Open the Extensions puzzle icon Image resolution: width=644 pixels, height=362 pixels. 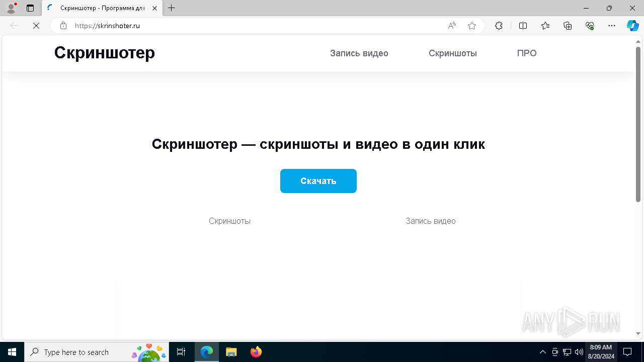(x=499, y=26)
